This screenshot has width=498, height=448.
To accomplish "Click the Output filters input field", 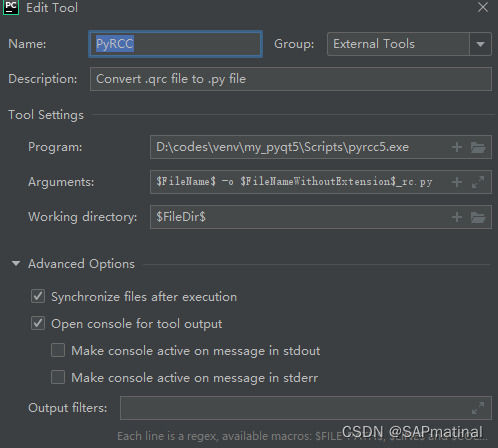I will (306, 408).
